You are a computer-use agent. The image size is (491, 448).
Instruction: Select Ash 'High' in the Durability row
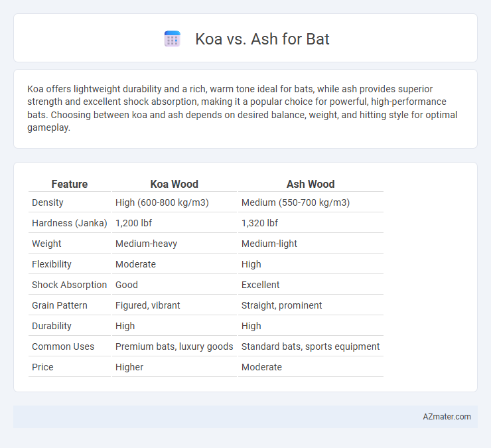[251, 326]
